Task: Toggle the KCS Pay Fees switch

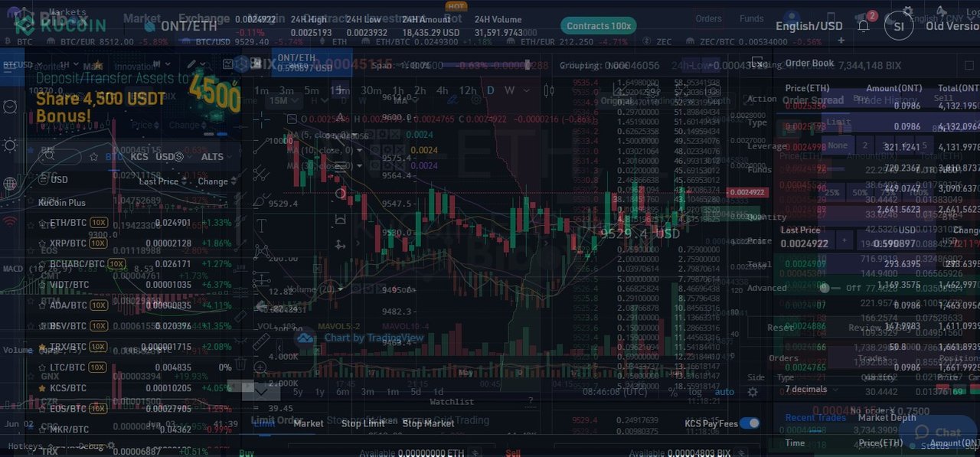Action: coord(750,423)
